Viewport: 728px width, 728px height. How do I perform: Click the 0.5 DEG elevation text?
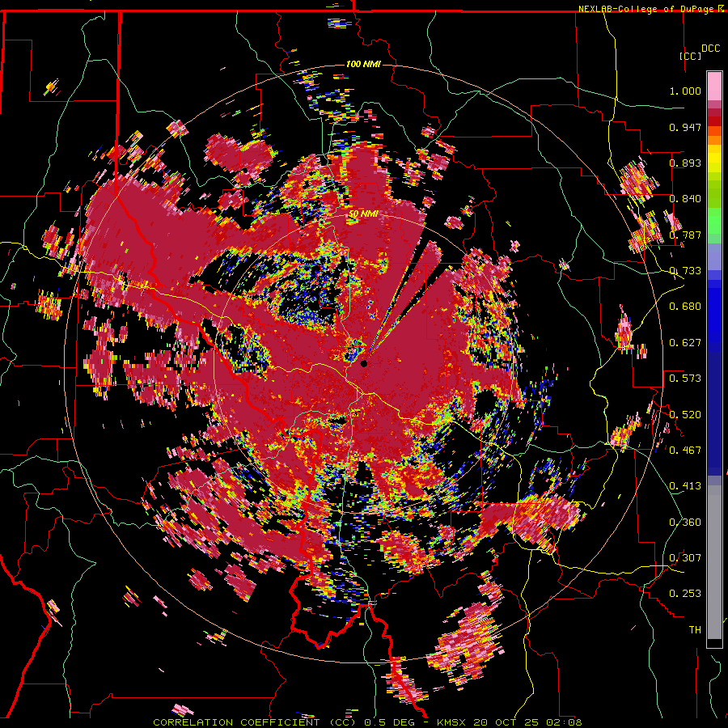pyautogui.click(x=392, y=722)
